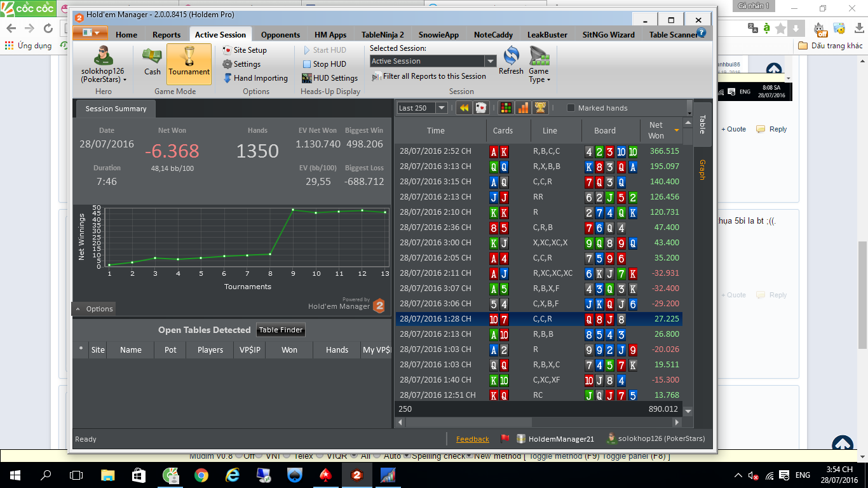Open Internet Explorer from the taskbar

[232, 475]
